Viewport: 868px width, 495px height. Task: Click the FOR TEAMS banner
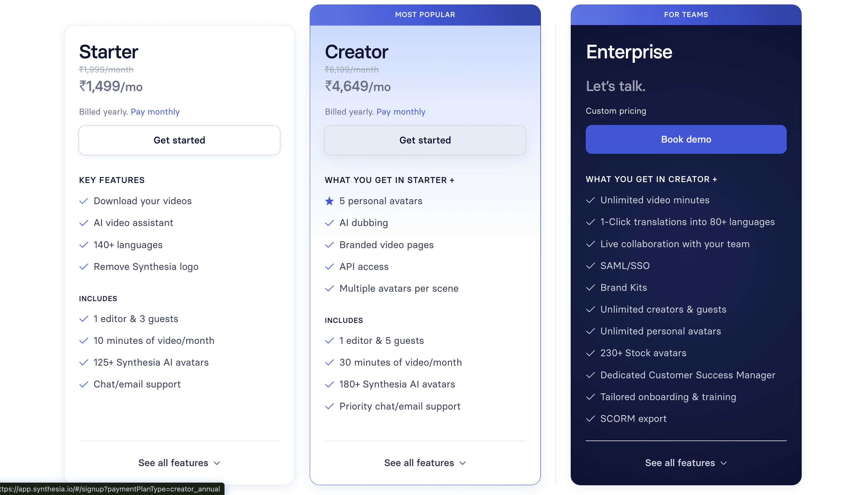click(686, 15)
